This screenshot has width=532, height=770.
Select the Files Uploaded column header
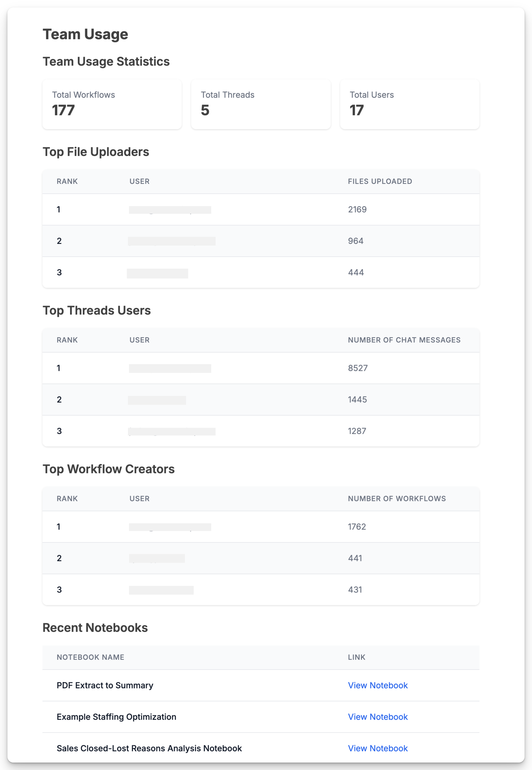coord(380,181)
